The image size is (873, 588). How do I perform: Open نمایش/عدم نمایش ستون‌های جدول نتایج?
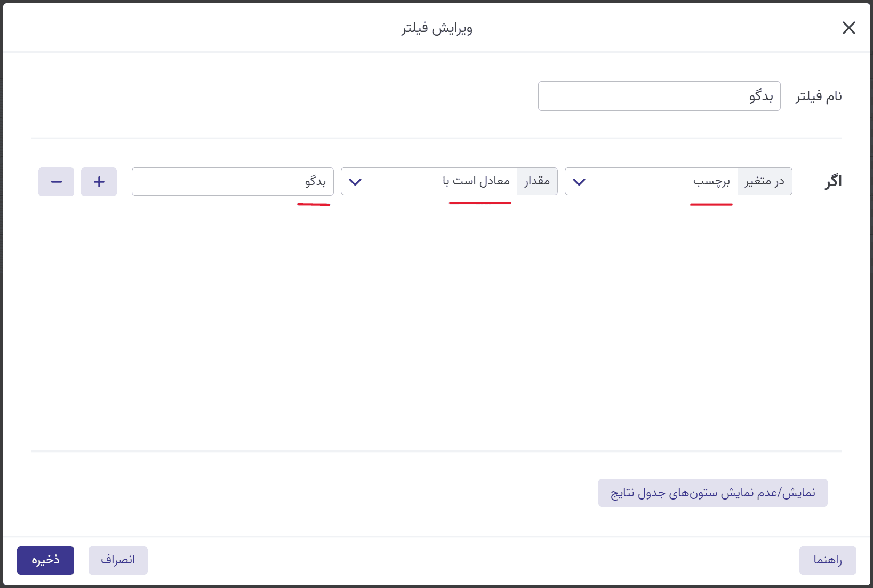(712, 493)
